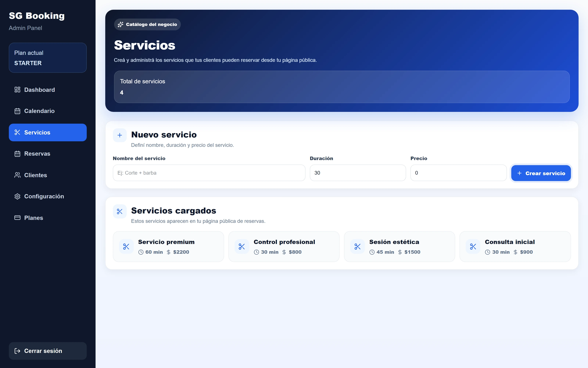Viewport: 588px width, 368px height.
Task: Click the Clientes people icon
Action: click(x=17, y=175)
